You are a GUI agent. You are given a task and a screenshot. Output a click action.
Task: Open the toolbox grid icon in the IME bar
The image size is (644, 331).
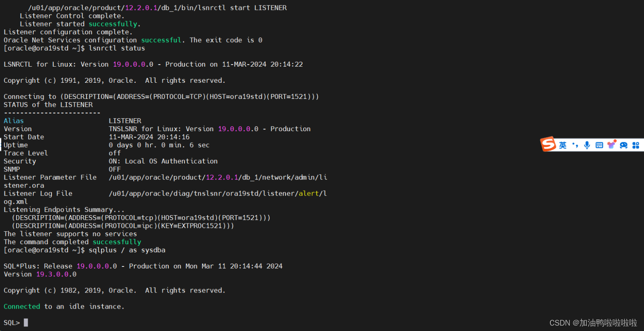[636, 145]
